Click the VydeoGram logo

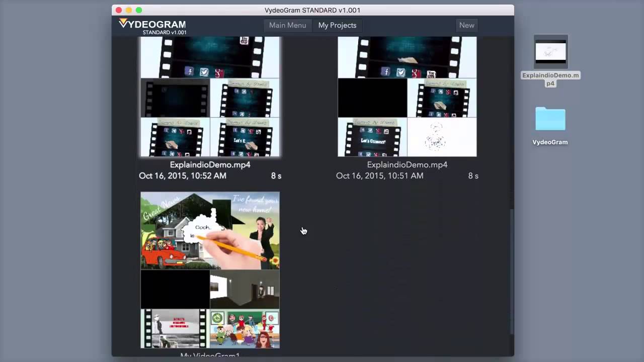tap(152, 27)
